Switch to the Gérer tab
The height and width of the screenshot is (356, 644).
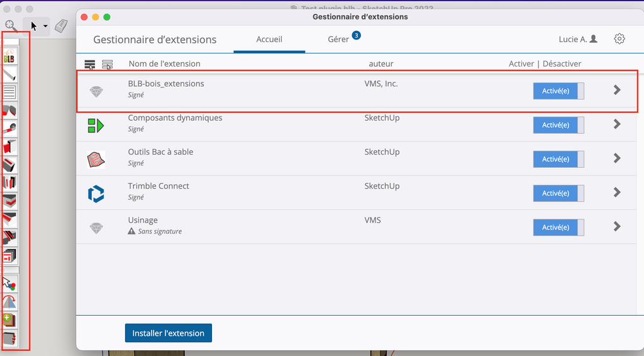point(338,40)
